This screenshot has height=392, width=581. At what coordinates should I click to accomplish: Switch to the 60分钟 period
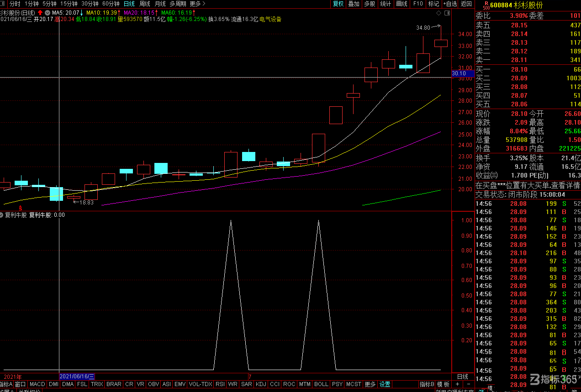point(111,4)
